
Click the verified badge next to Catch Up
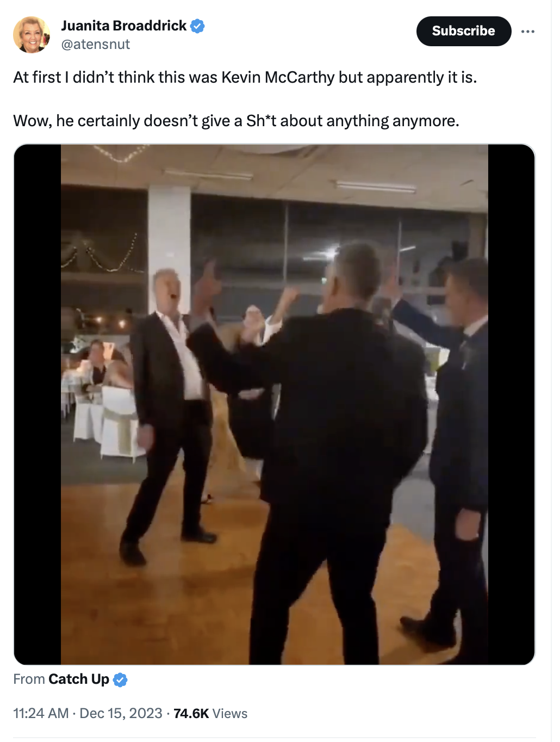point(120,679)
